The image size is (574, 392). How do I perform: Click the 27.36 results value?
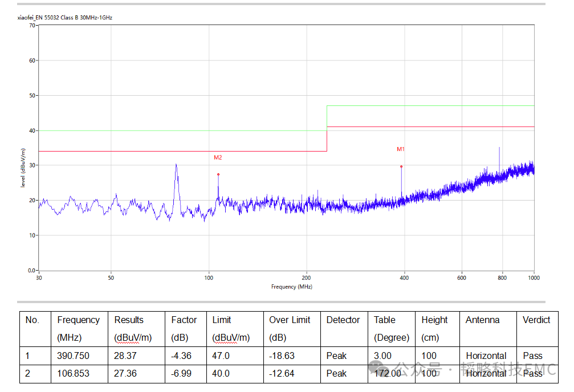125,373
